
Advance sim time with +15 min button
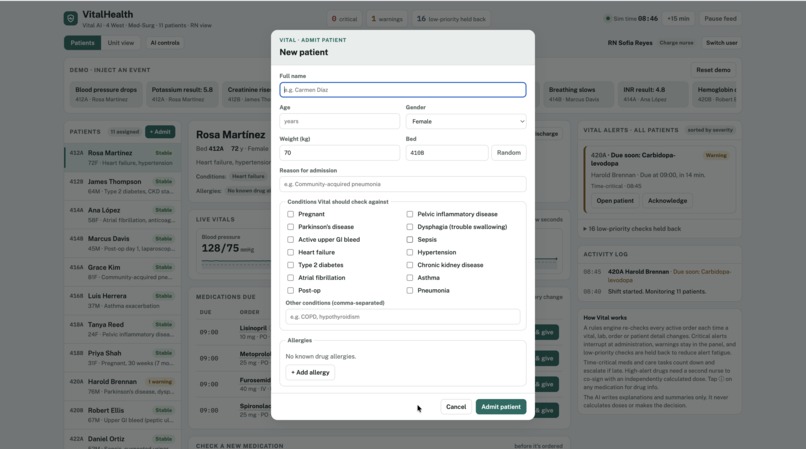pyautogui.click(x=678, y=19)
